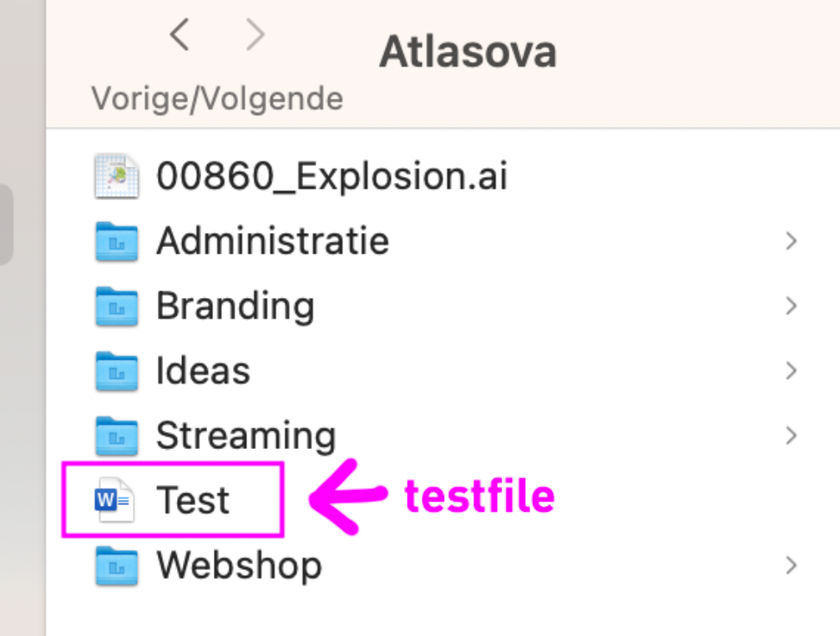This screenshot has height=636, width=840.
Task: Click the Atlasova window title
Action: pyautogui.click(x=468, y=52)
